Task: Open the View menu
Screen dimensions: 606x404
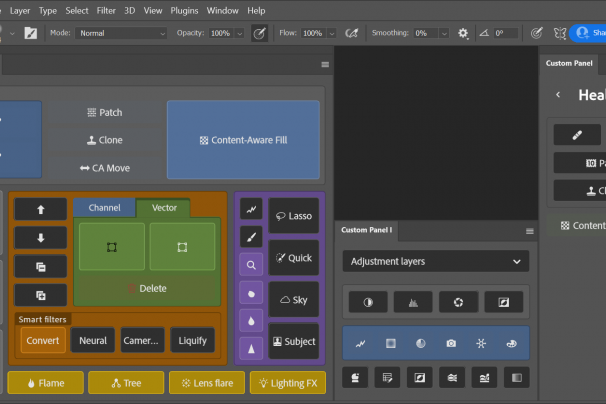Action: tap(153, 11)
